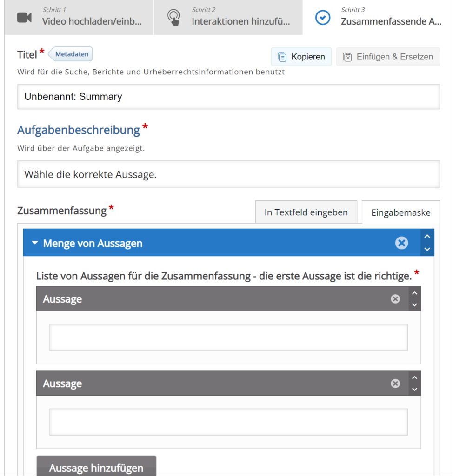453x476 pixels.
Task: Click the hint text 'Wird über der Aufgabe angezeigt.'
Action: [81, 148]
